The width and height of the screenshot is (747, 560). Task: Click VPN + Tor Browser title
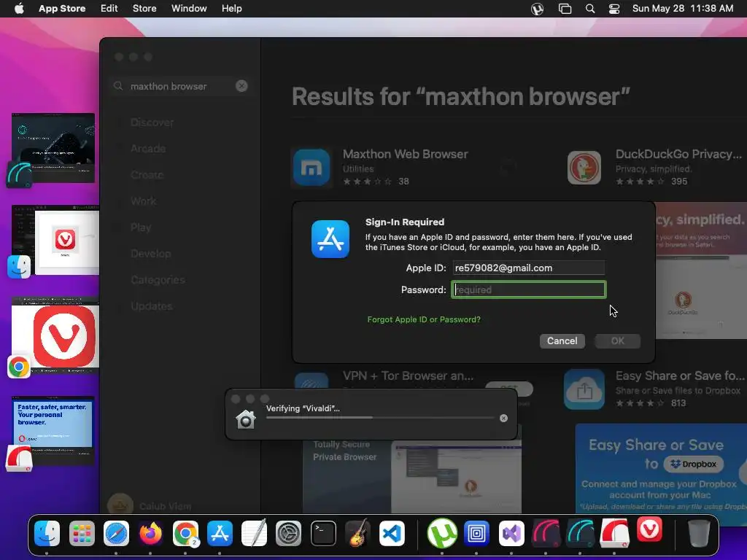[x=408, y=376]
